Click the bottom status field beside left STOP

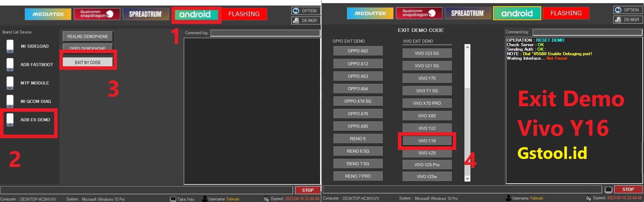coord(147,190)
